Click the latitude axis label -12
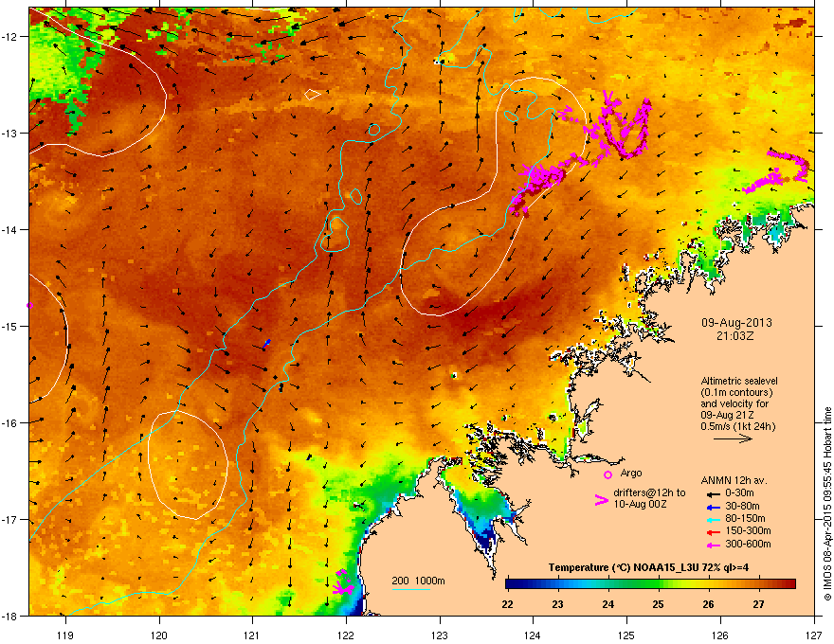The width and height of the screenshot is (834, 644). (10, 37)
